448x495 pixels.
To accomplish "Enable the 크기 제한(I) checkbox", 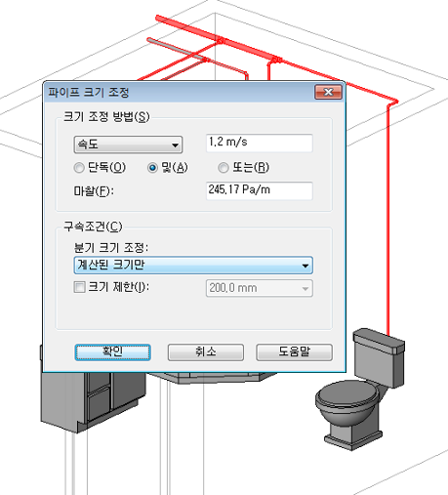I will (x=79, y=287).
